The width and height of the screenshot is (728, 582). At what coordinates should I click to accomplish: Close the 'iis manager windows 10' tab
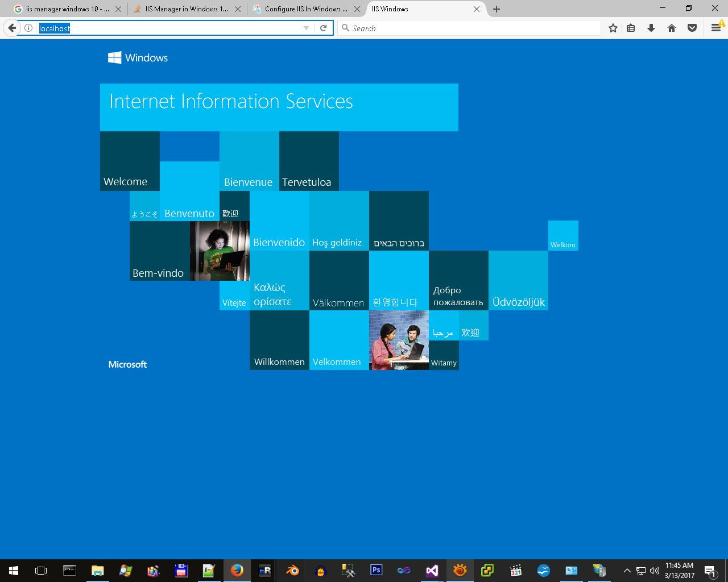click(118, 9)
